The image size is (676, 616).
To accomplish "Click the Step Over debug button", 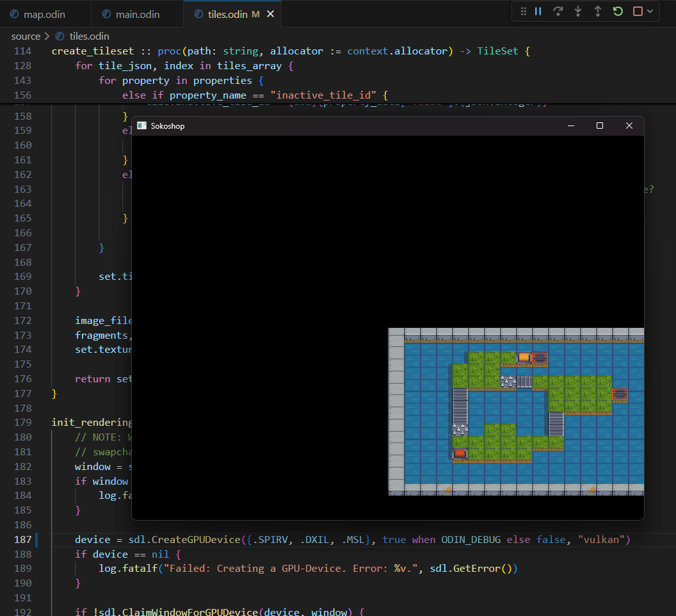I will [558, 12].
